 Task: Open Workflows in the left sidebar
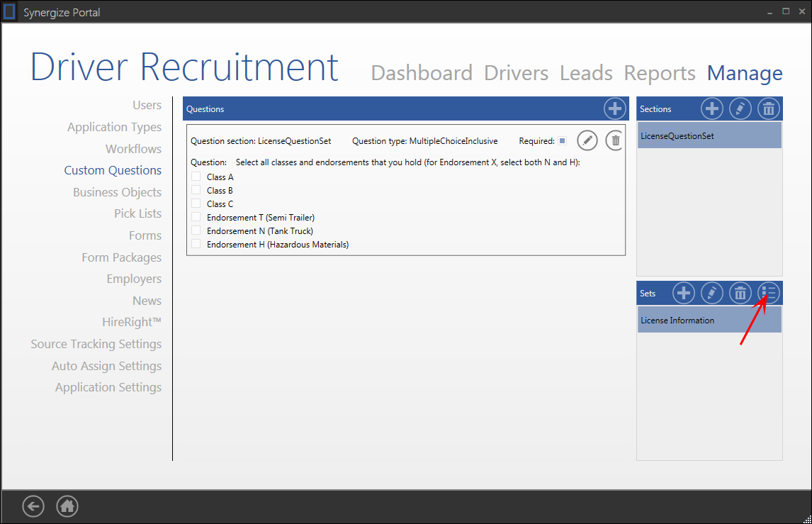(x=133, y=149)
